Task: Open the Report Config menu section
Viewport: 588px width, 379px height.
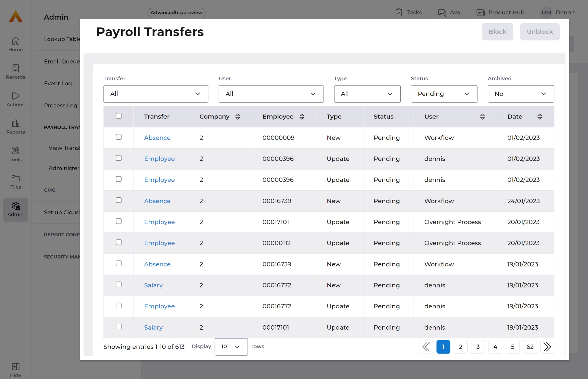Action: pos(62,235)
